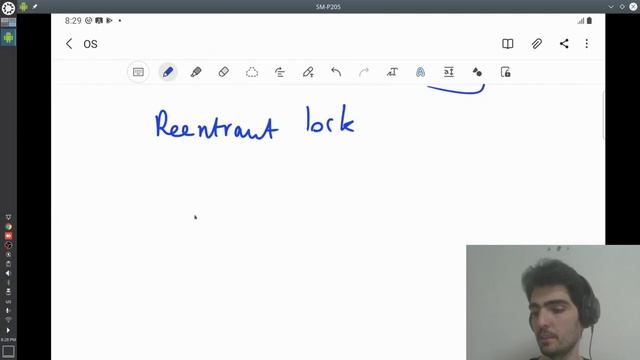
Task: Switch to keyboard text input mode
Action: pyautogui.click(x=138, y=72)
